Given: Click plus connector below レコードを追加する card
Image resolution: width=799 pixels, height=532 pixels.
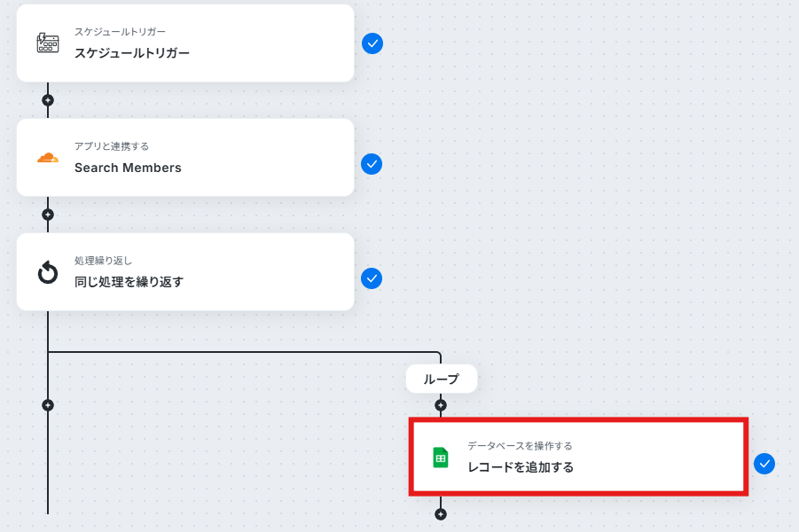Looking at the screenshot, I should pos(441,514).
